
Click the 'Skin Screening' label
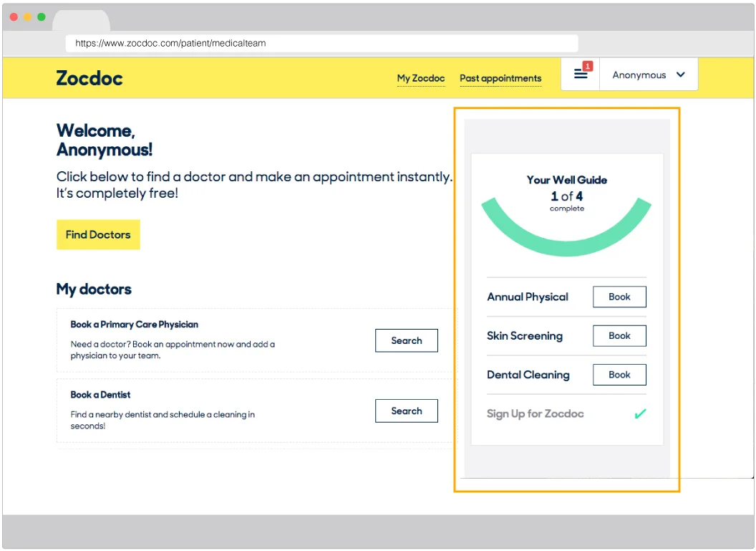click(x=525, y=336)
